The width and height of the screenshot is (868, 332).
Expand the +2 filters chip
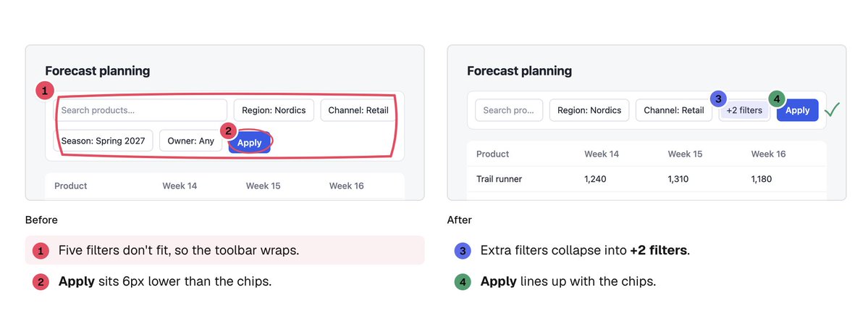click(x=744, y=110)
